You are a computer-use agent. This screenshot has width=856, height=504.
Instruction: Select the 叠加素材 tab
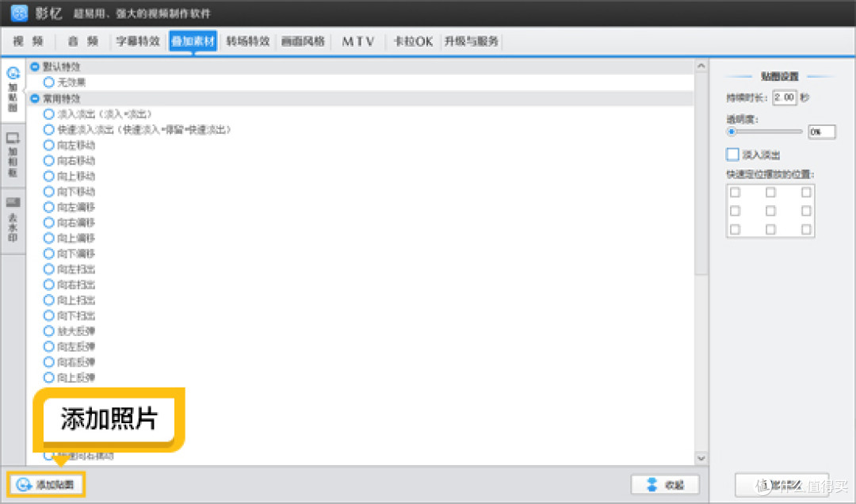pyautogui.click(x=193, y=41)
